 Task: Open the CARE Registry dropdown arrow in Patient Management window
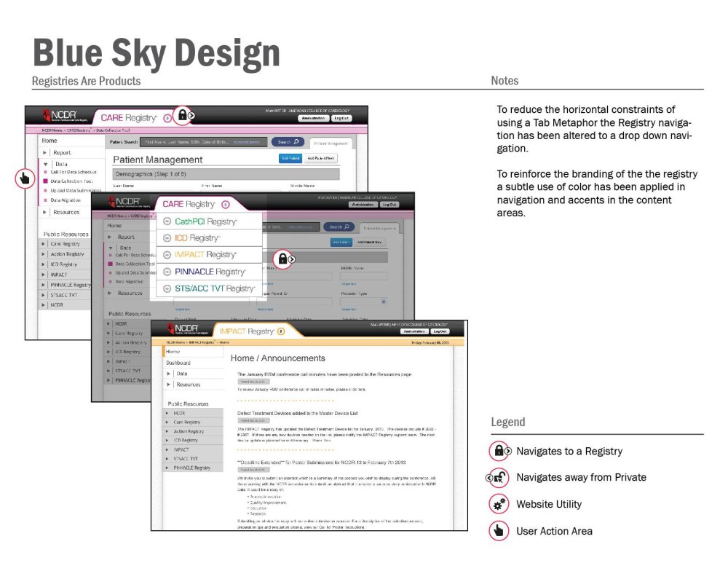click(x=167, y=119)
